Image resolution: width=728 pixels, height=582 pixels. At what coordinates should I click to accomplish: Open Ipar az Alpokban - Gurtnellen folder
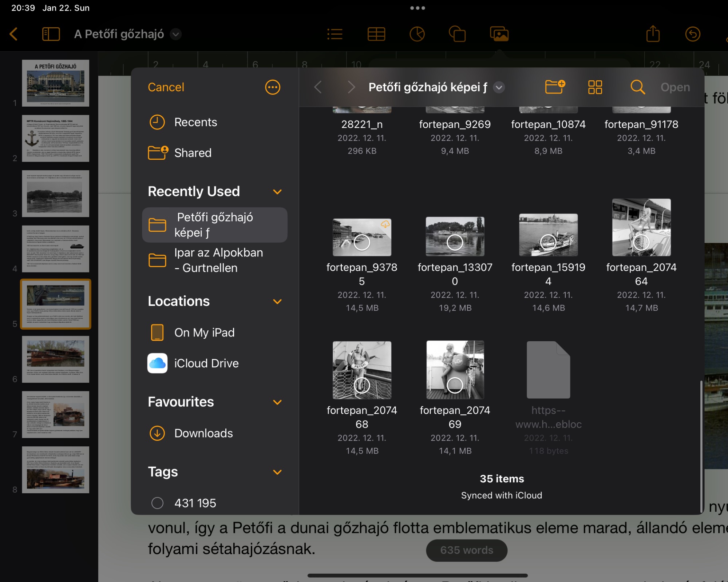click(215, 260)
